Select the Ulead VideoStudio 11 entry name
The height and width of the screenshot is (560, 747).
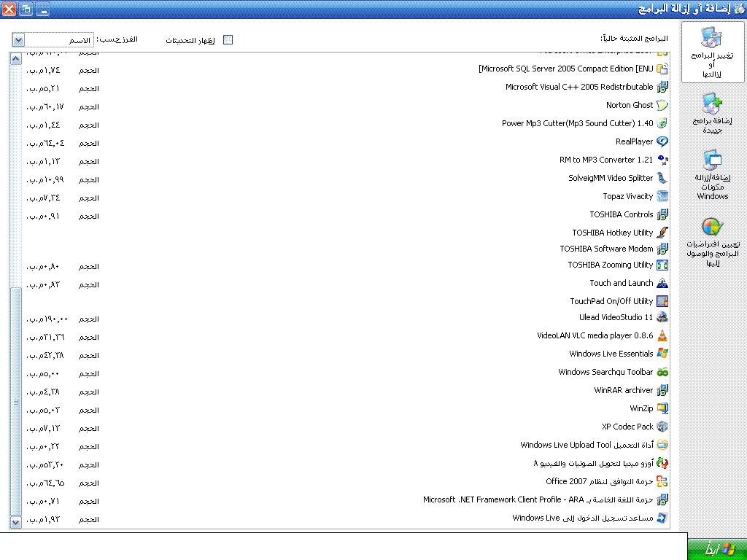pos(616,318)
